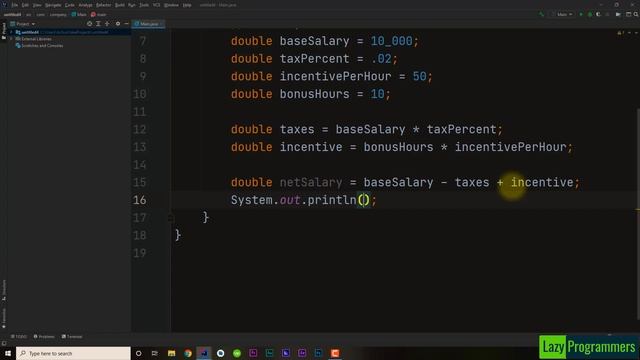Image resolution: width=640 pixels, height=360 pixels.
Task: Click taxPercent value .02 on line 8
Action: click(381, 59)
